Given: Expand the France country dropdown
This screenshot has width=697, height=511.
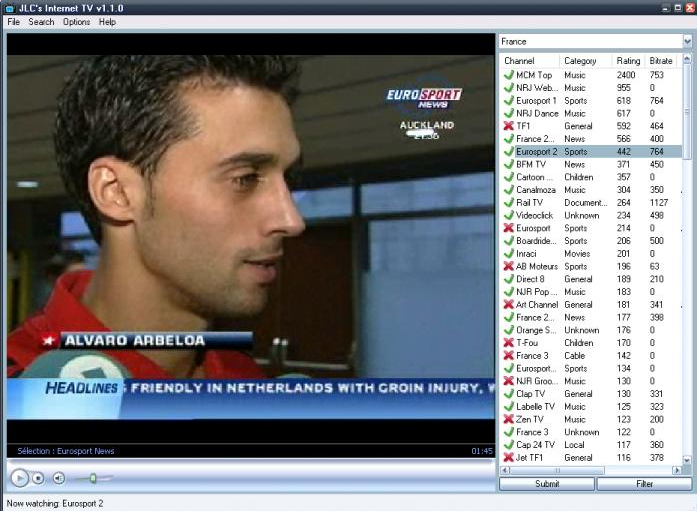Looking at the screenshot, I should (687, 41).
